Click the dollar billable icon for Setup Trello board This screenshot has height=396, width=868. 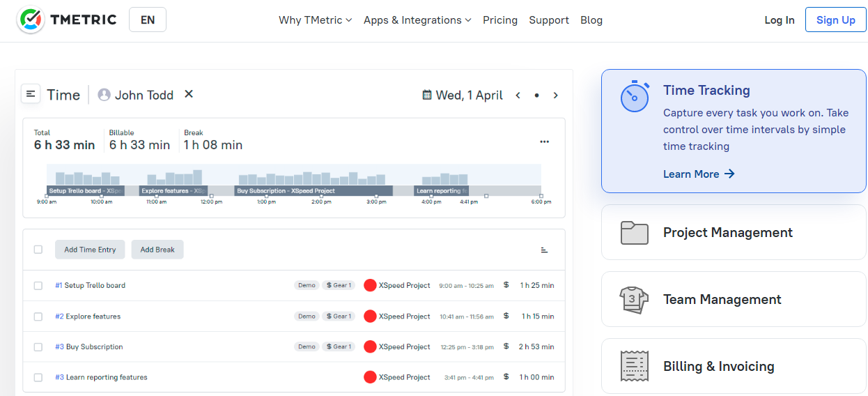point(506,285)
